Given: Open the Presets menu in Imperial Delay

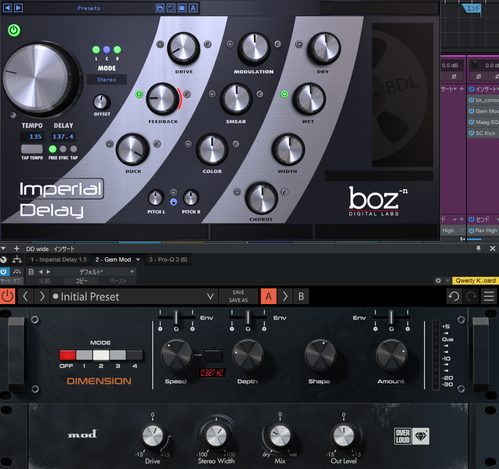Looking at the screenshot, I should tap(89, 8).
